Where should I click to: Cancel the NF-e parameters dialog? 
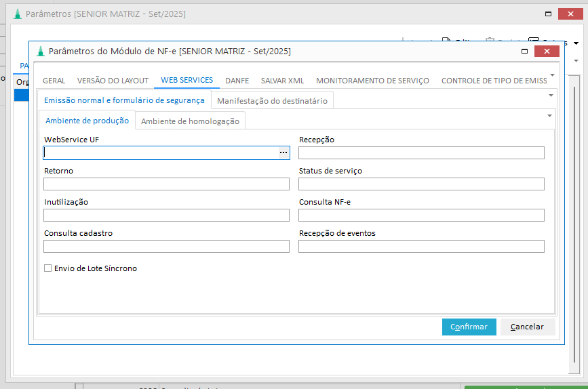point(527,327)
